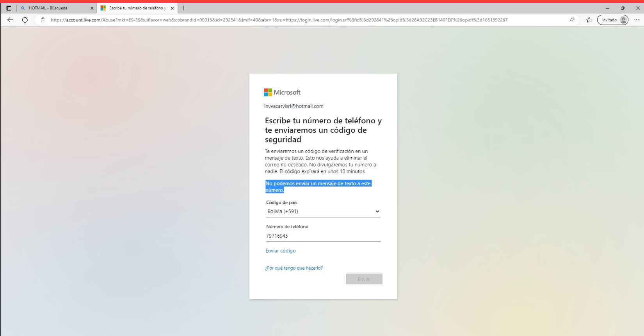Click the Microsoft logo
The image size is (644, 336).
[x=282, y=92]
